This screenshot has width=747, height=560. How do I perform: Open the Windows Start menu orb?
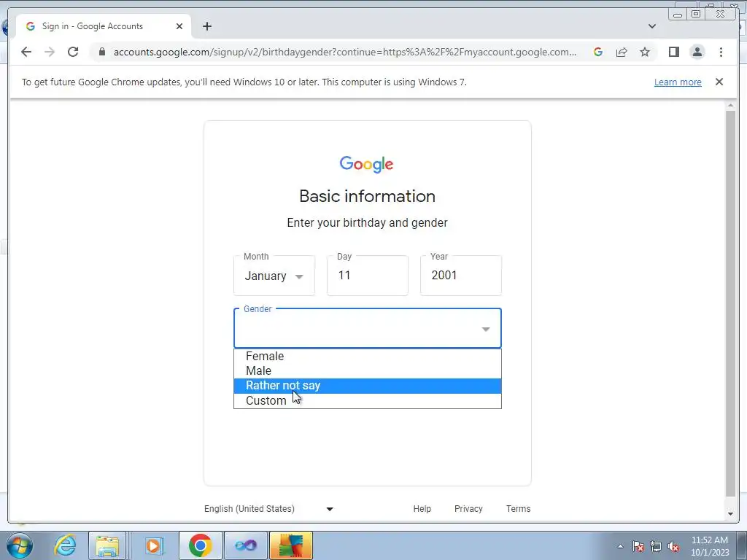click(20, 545)
